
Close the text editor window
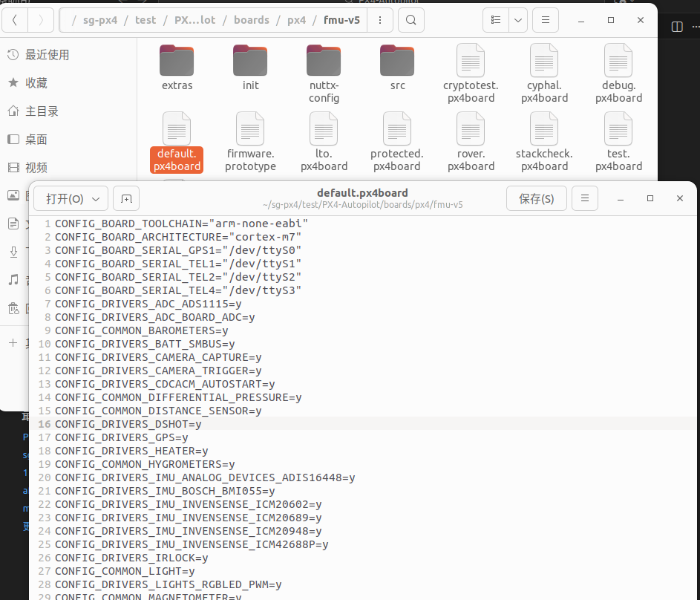[680, 199]
